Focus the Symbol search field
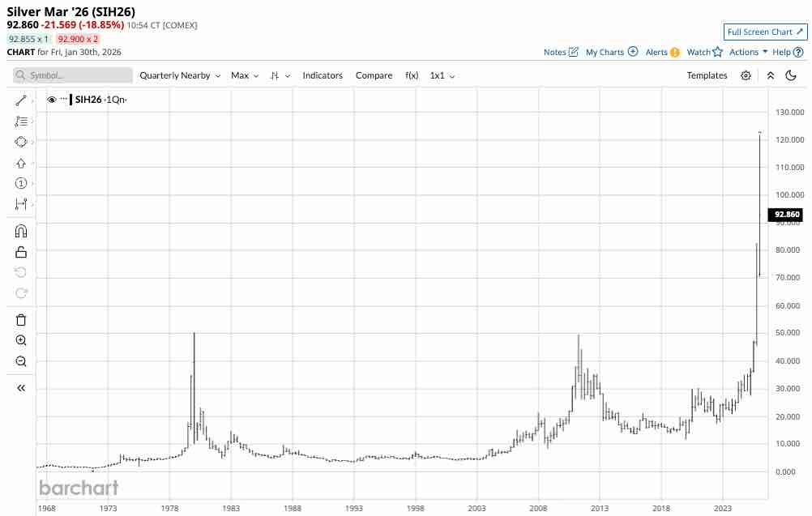812x516 pixels. click(x=72, y=75)
